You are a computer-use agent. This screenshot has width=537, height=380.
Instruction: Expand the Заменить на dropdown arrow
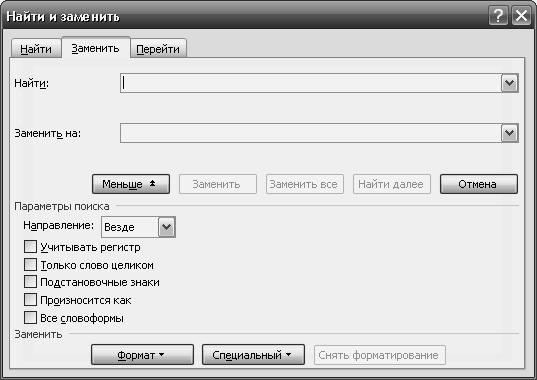(510, 133)
